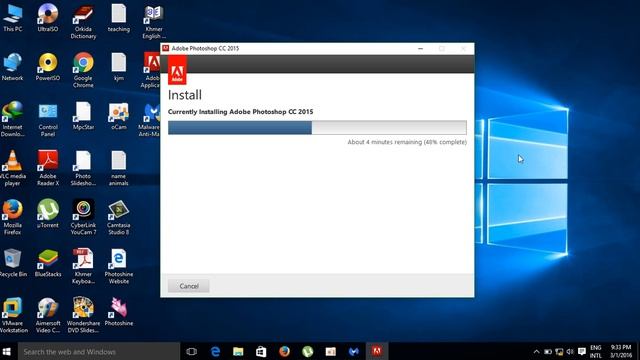Open the Action Center notifications icon
This screenshot has width=640, height=360.
pos(582,351)
